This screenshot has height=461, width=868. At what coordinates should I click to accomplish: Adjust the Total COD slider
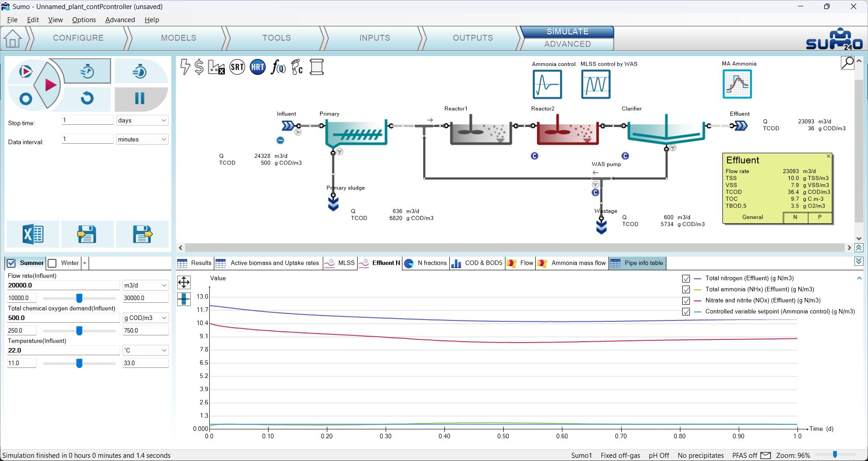coord(80,331)
